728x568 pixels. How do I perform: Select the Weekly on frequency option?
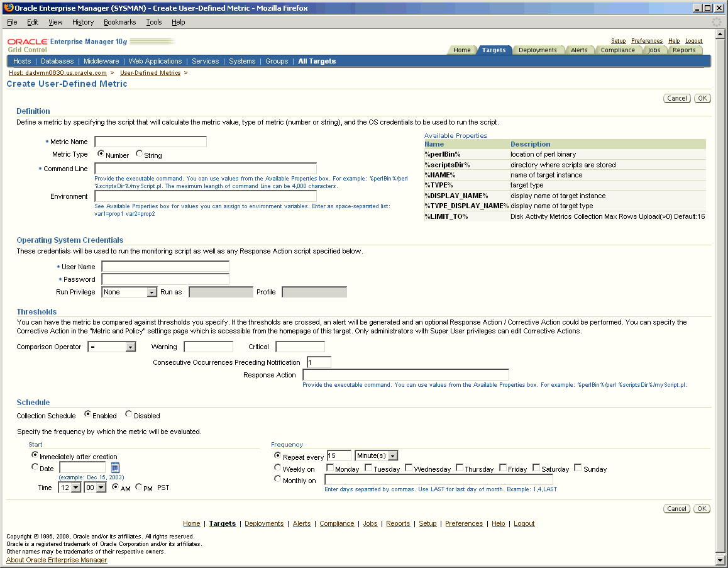278,468
